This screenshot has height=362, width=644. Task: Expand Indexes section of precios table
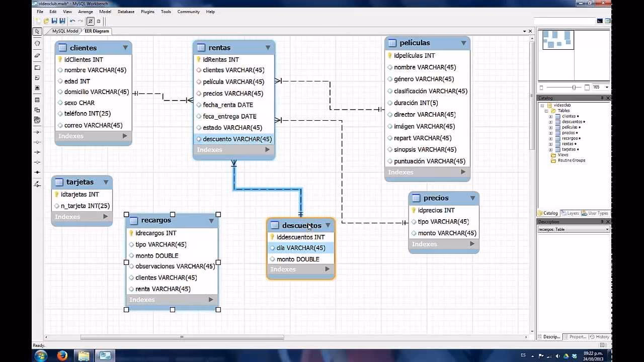(472, 244)
